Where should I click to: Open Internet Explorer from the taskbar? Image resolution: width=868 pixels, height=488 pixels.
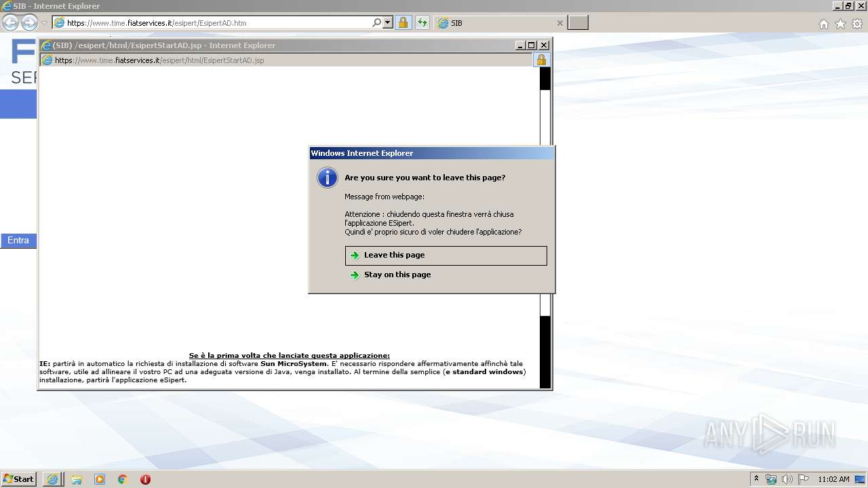point(53,479)
